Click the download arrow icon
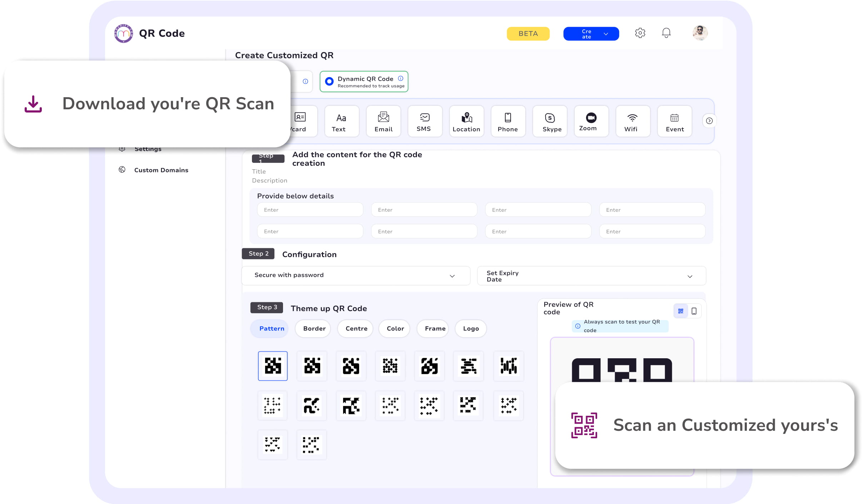Image resolution: width=863 pixels, height=504 pixels. (x=33, y=104)
